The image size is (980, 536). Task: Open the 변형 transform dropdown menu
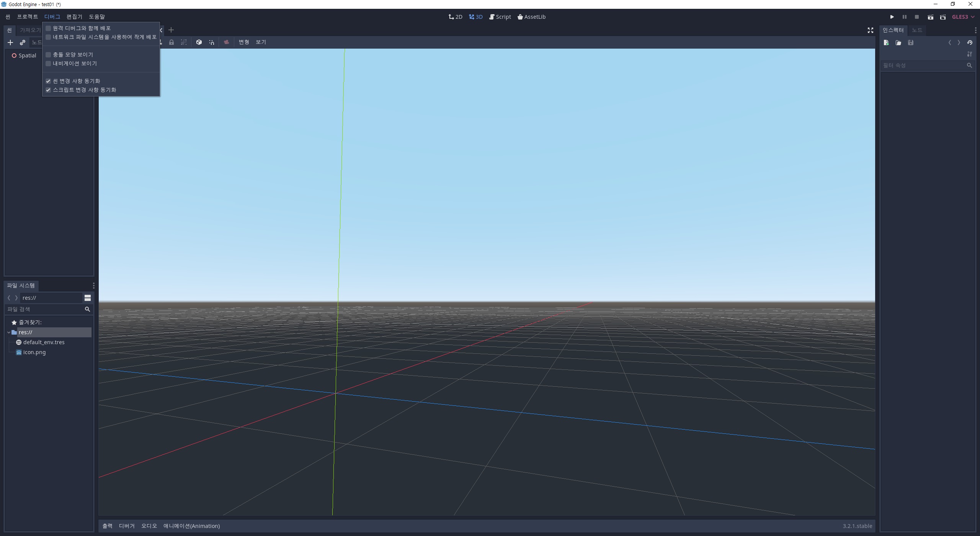coord(243,42)
